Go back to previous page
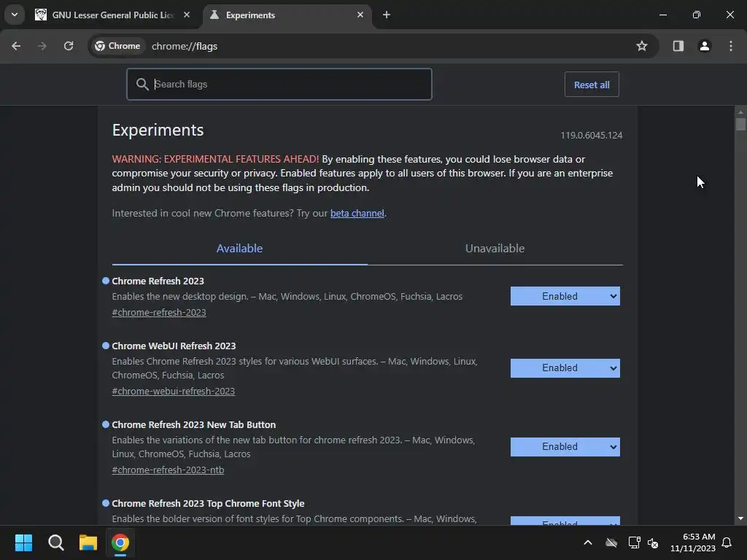 tap(16, 46)
